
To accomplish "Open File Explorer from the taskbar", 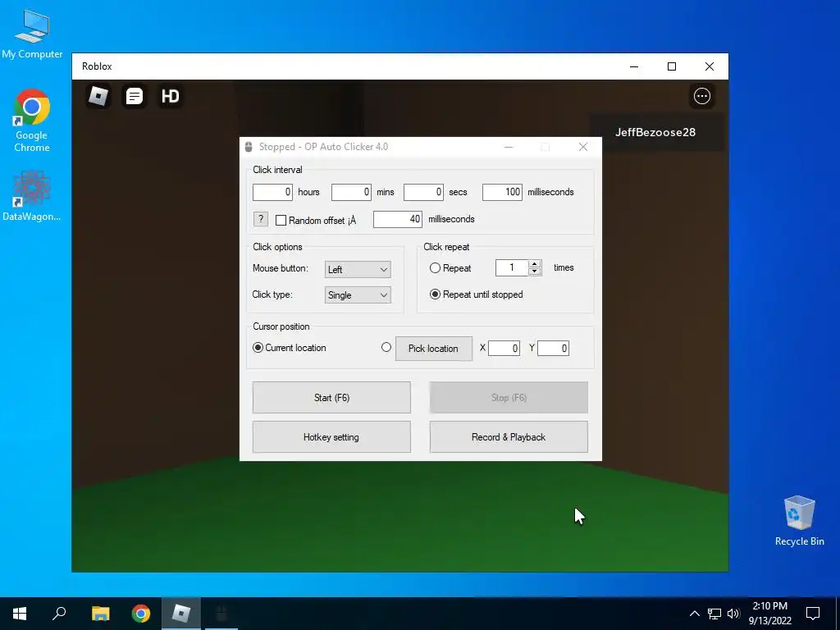I will pos(100,614).
